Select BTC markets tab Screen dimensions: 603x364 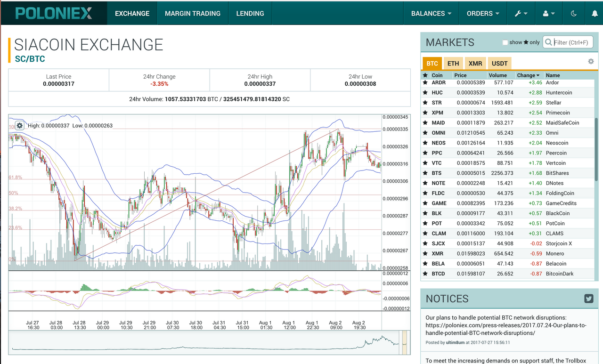click(x=432, y=64)
